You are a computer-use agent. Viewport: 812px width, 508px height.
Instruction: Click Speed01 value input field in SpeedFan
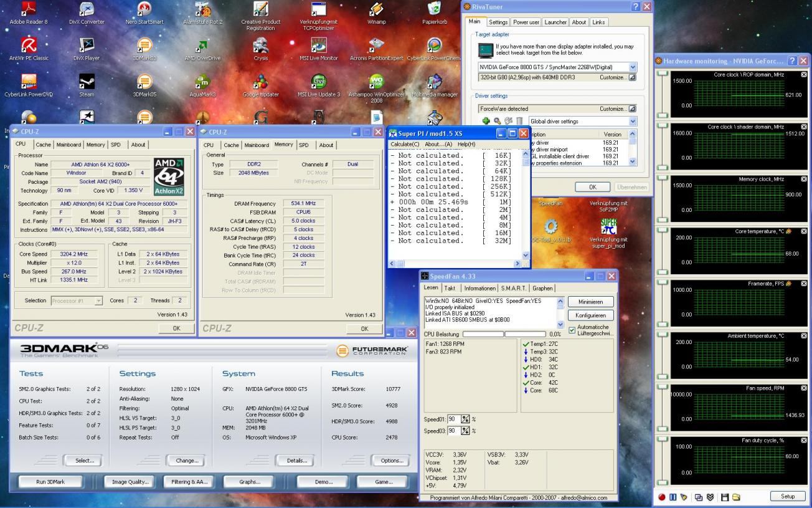pyautogui.click(x=453, y=419)
